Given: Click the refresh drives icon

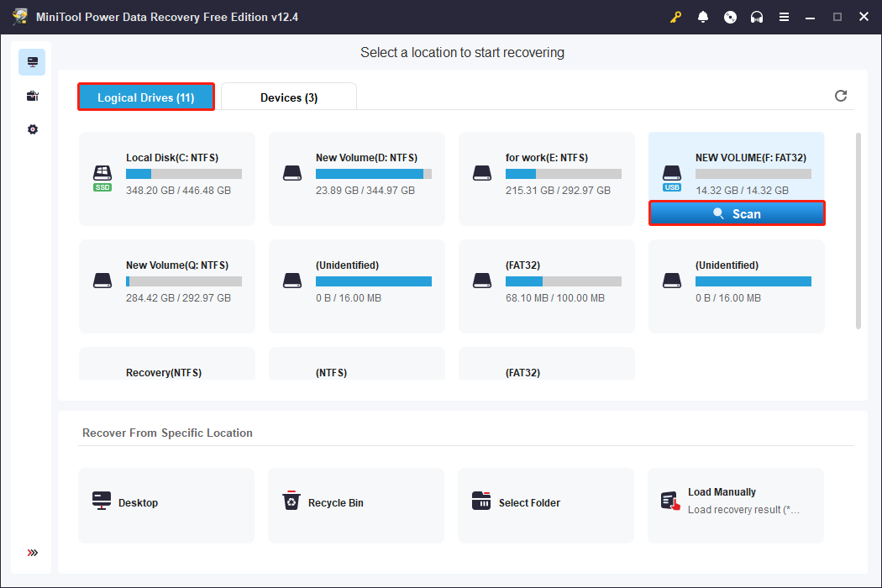Looking at the screenshot, I should 841,96.
